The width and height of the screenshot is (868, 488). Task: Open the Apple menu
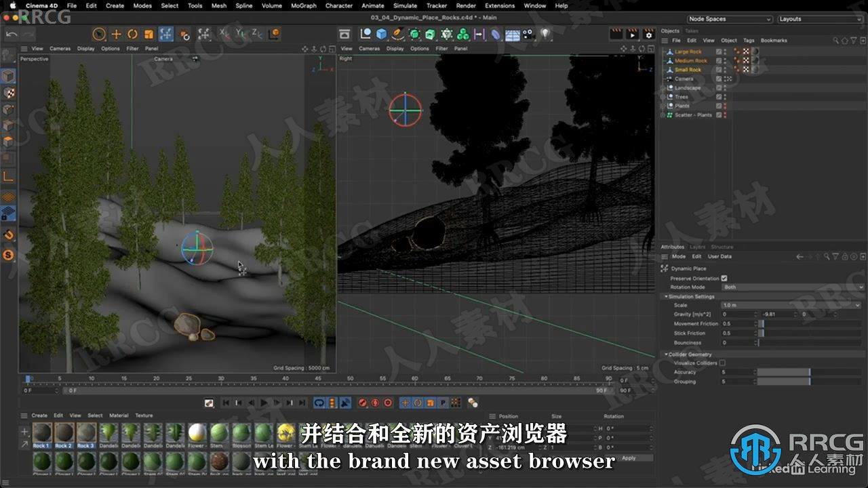click(12, 5)
